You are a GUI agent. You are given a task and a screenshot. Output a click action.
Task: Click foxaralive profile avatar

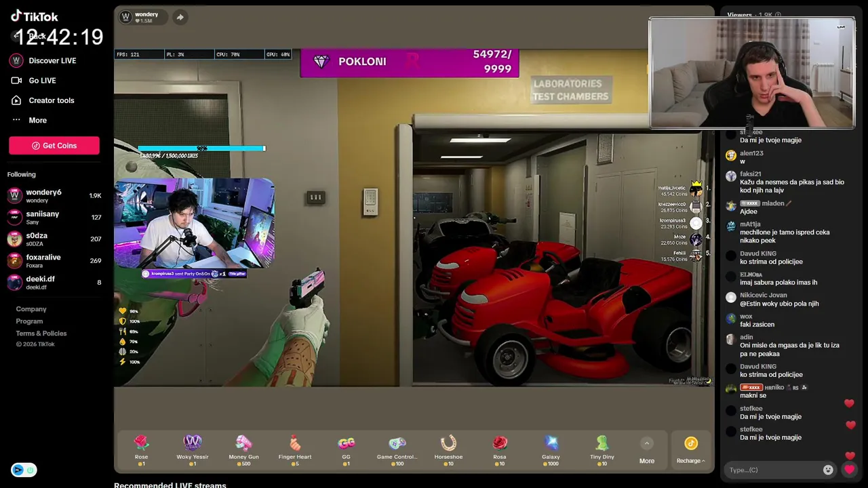pyautogui.click(x=14, y=261)
